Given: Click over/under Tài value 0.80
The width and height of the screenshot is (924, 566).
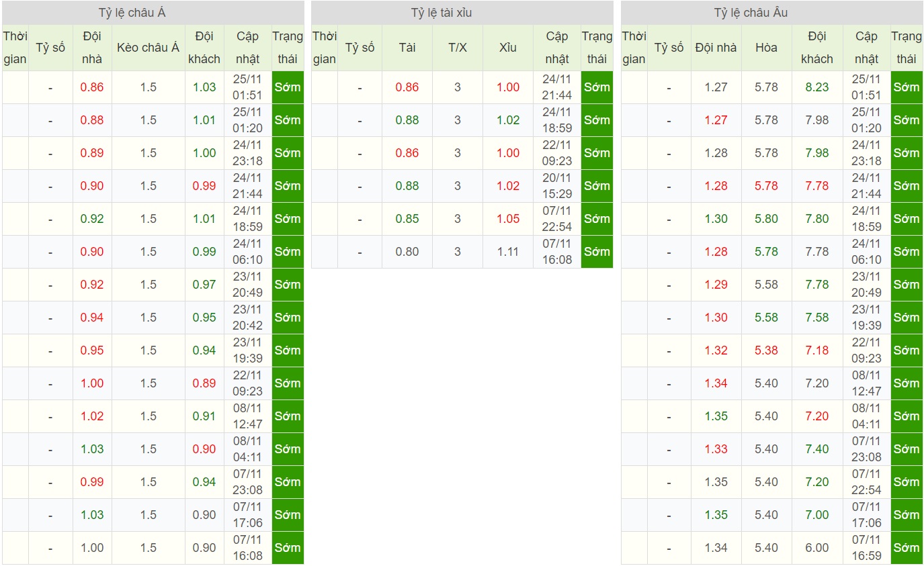Looking at the screenshot, I should tap(407, 252).
